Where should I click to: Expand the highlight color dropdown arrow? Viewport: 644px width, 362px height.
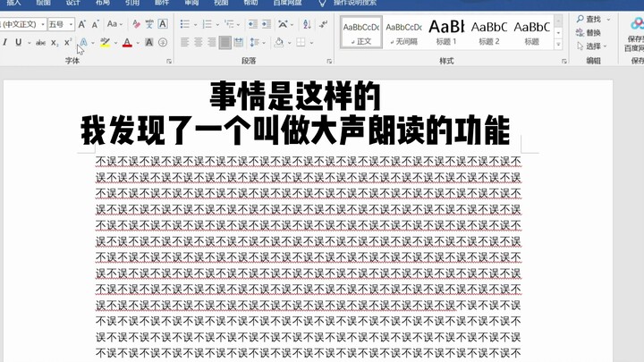pos(115,43)
